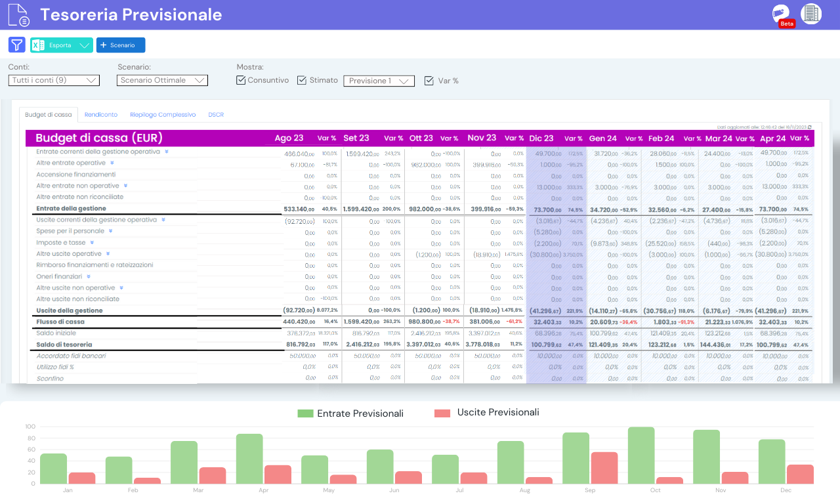Image resolution: width=840 pixels, height=504 pixels.
Task: Select the Sconfino row label
Action: tap(50, 379)
